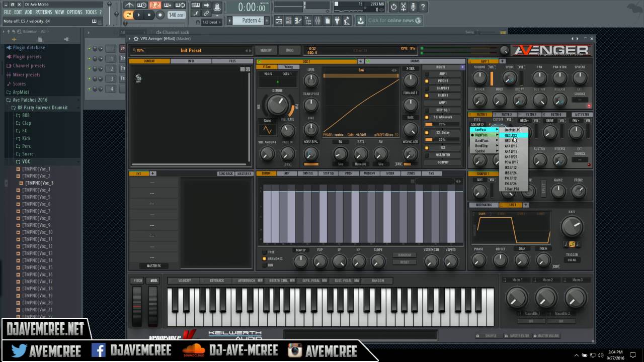Screen dimensions: 644x362
Task: Click the S1: ARReverb 20% amount slider
Action: pos(442,124)
